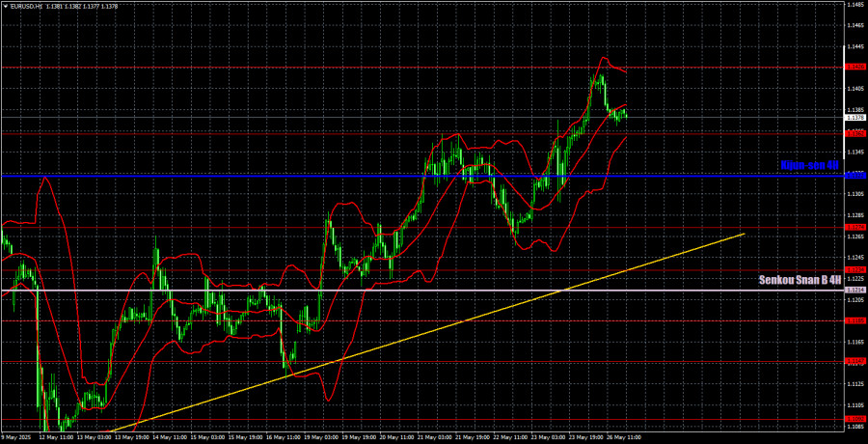Click the red 1.1185 level price tag
This screenshot has height=444, width=868.
tap(854, 320)
